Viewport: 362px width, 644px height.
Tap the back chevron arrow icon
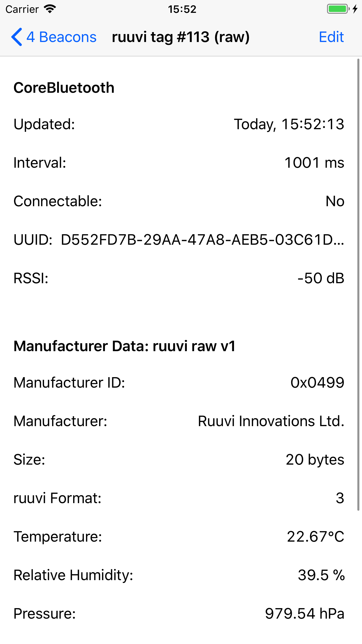click(17, 37)
